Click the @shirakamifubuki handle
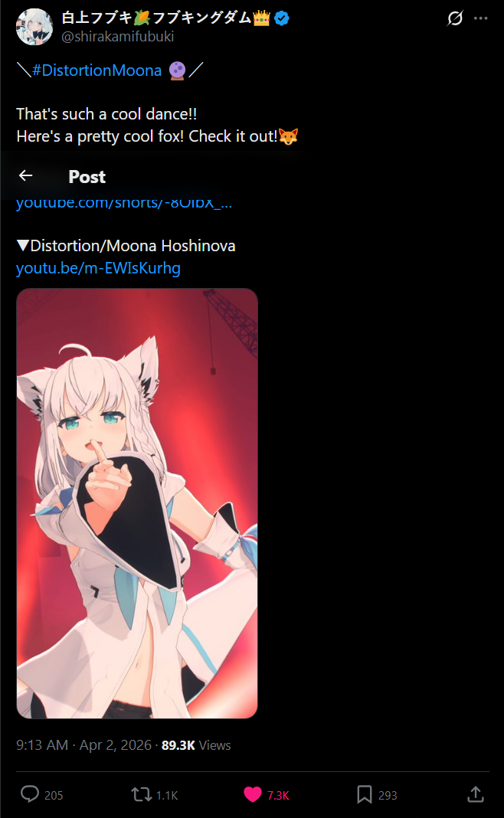Screen dimensions: 504x818 click(118, 37)
